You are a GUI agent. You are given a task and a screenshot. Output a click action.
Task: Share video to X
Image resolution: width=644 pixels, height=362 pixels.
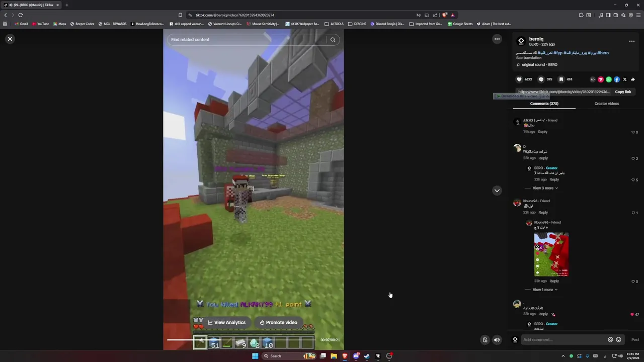(x=624, y=79)
